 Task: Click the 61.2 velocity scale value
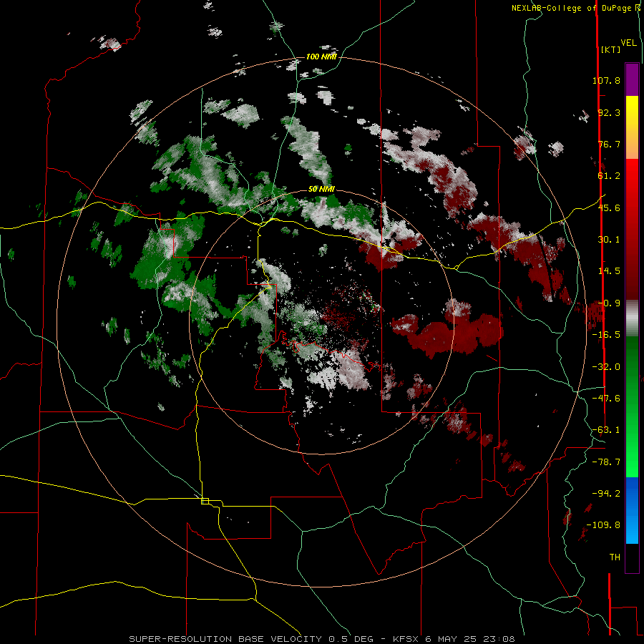(609, 176)
